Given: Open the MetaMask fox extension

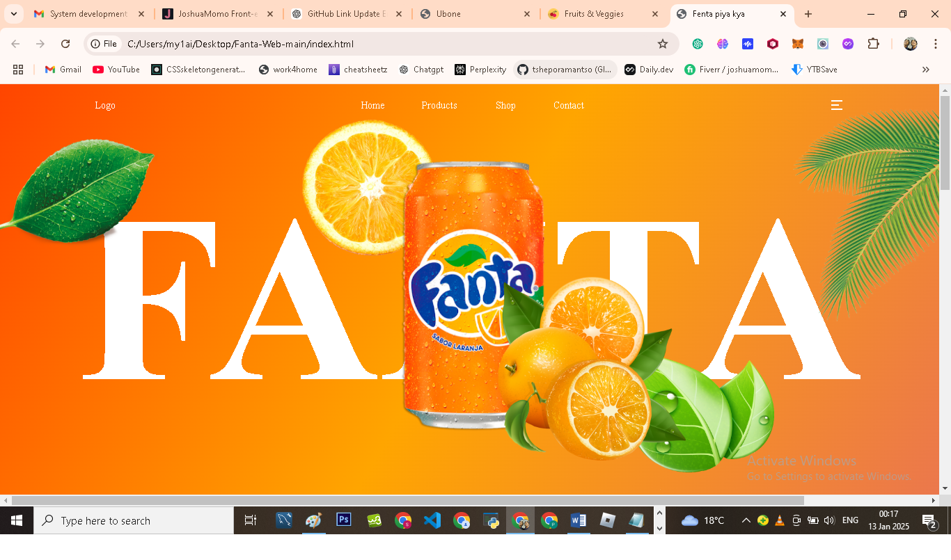Looking at the screenshot, I should tap(798, 44).
